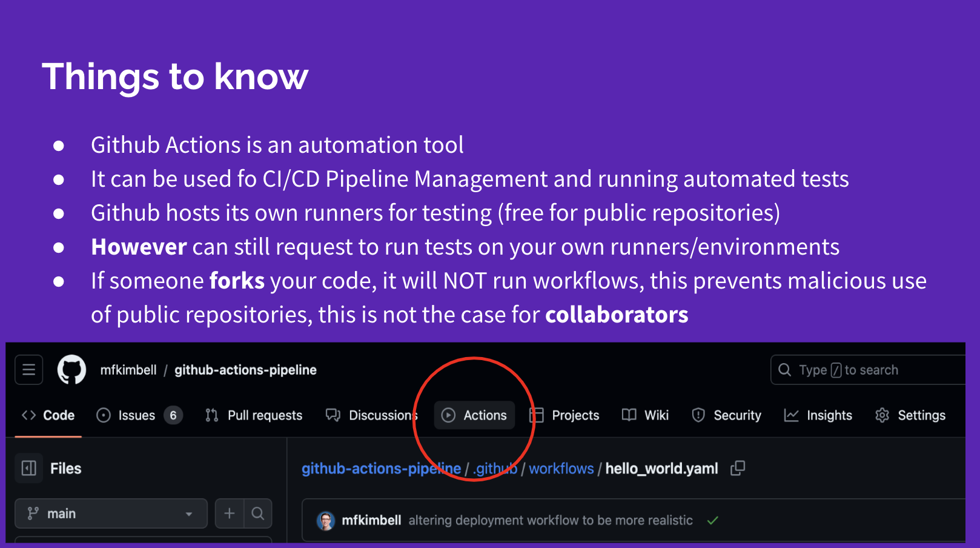Click the mfkimbell commit author avatar
The width and height of the screenshot is (980, 548).
click(x=326, y=520)
